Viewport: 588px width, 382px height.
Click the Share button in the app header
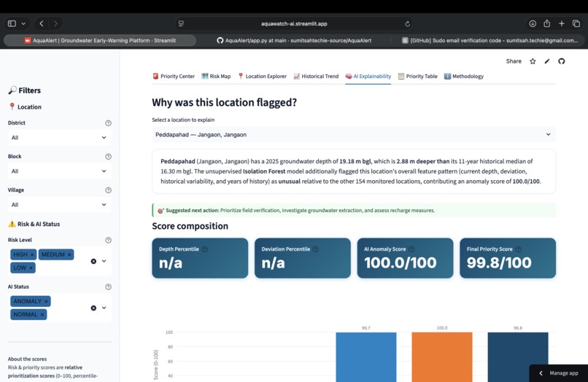click(x=514, y=61)
